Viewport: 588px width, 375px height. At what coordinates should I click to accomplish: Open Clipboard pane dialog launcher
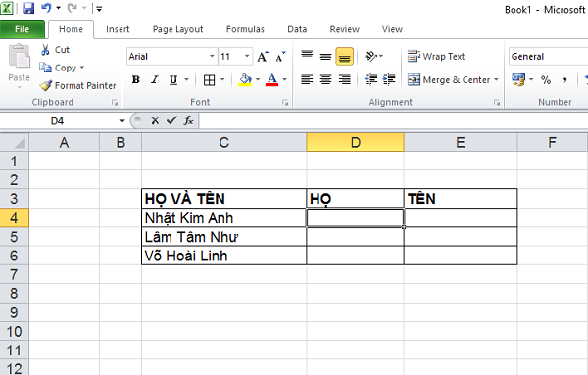pyautogui.click(x=115, y=102)
